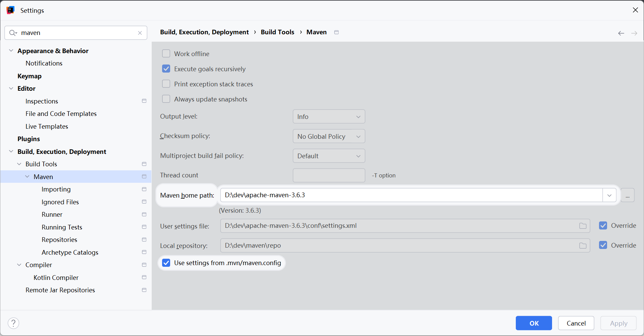Viewport: 644px width, 336px height.
Task: Navigate back with the left arrow
Action: (621, 33)
